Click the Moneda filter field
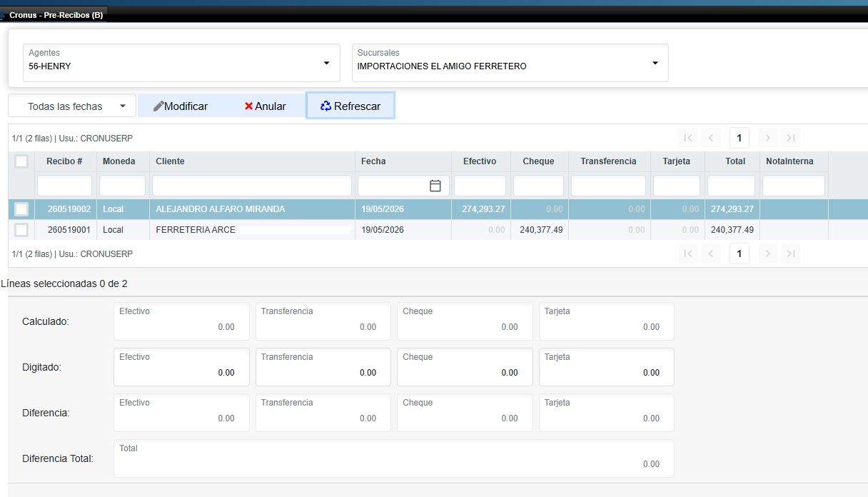This screenshot has width=868, height=497. click(123, 186)
